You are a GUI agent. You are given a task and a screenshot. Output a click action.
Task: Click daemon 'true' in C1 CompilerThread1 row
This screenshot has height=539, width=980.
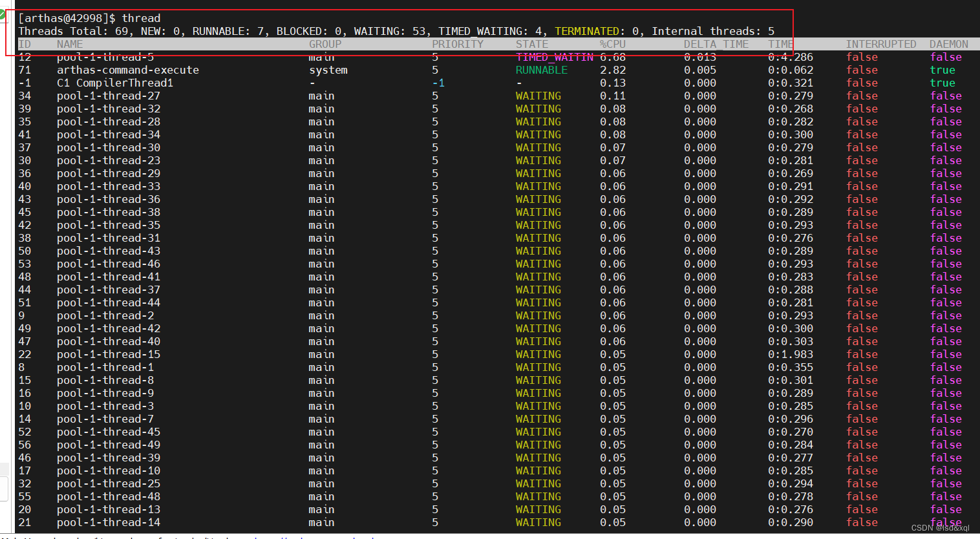(x=943, y=83)
